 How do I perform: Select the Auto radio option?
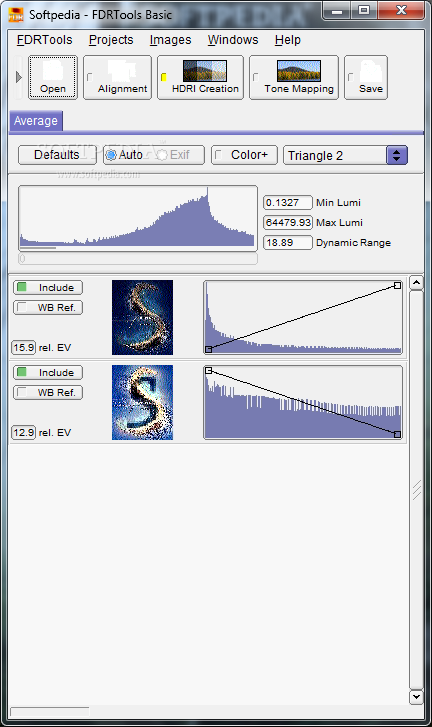(x=124, y=155)
